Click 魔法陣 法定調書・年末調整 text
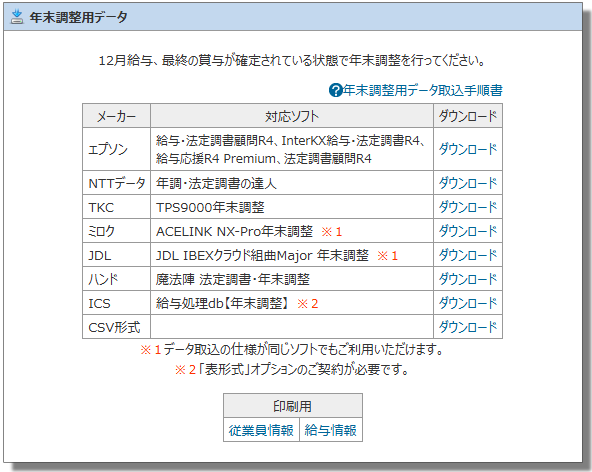This screenshot has height=472, width=592. pos(233,279)
